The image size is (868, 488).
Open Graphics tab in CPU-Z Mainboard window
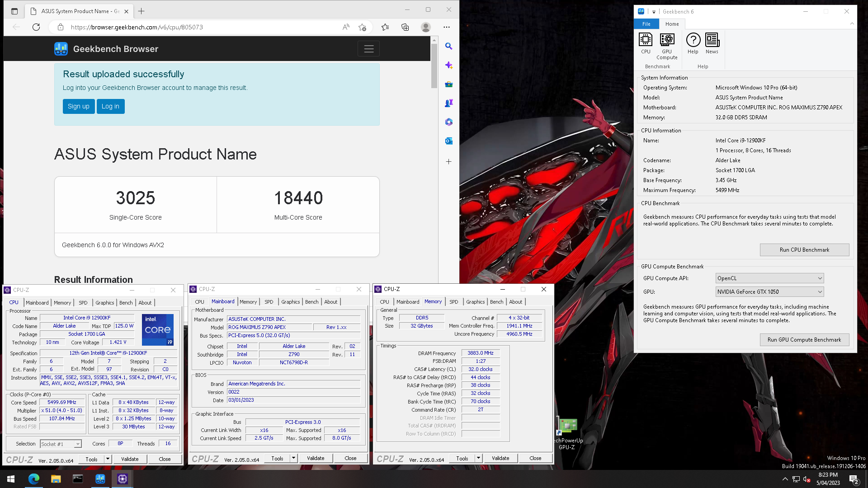pyautogui.click(x=290, y=302)
